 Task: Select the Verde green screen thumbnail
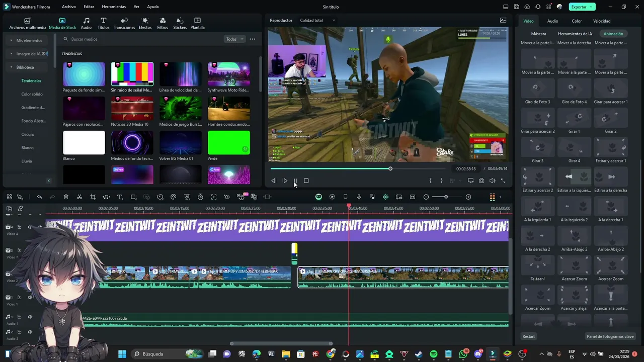(x=228, y=142)
